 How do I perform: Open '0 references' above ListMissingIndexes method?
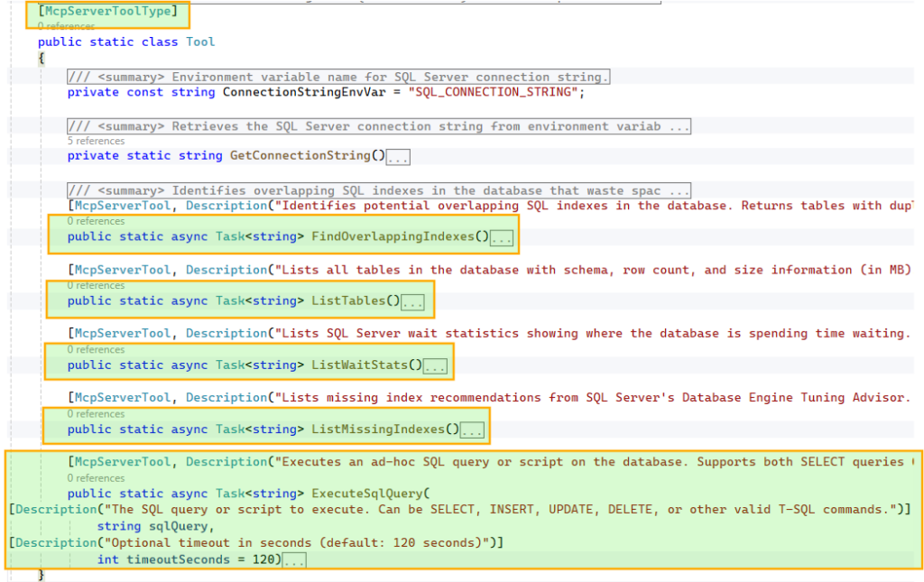click(96, 413)
